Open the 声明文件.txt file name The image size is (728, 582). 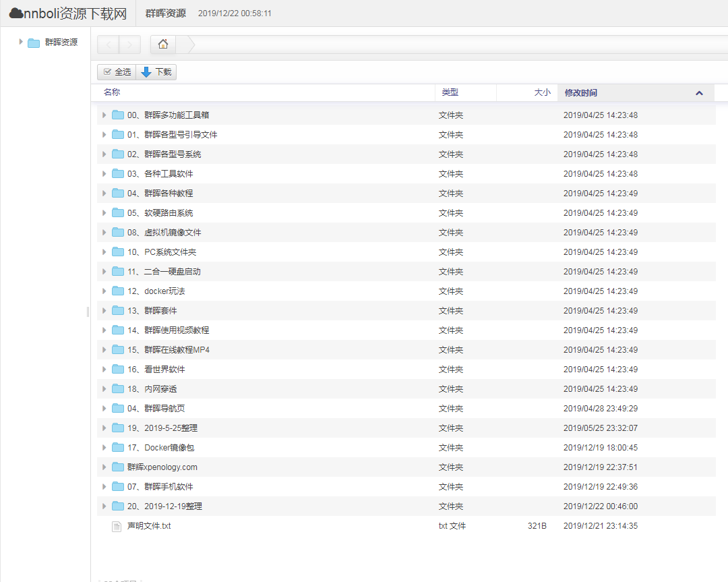pyautogui.click(x=149, y=526)
